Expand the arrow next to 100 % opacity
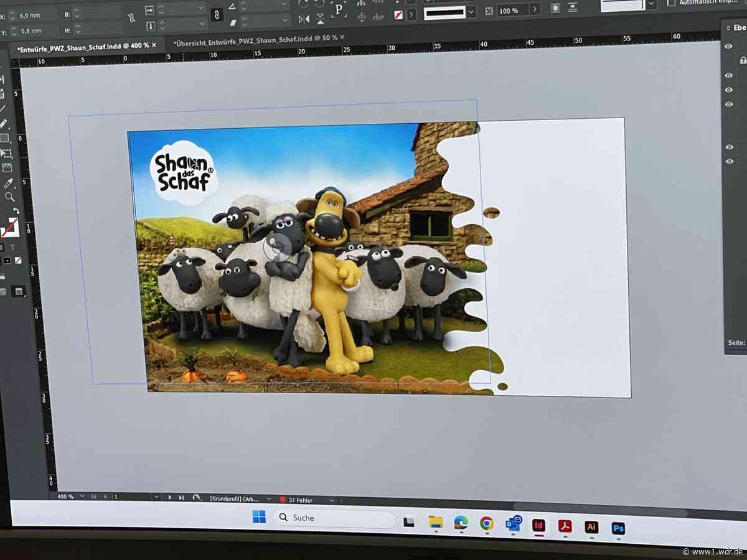The height and width of the screenshot is (560, 747). (535, 10)
